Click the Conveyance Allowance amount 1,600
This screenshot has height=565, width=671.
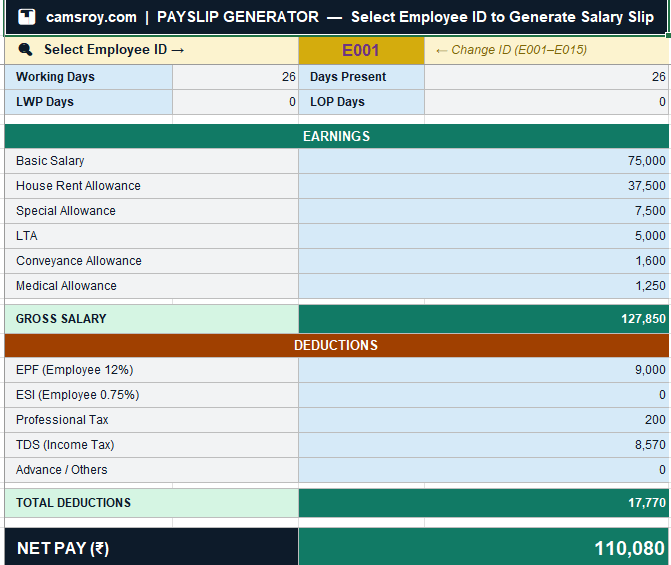(484, 261)
